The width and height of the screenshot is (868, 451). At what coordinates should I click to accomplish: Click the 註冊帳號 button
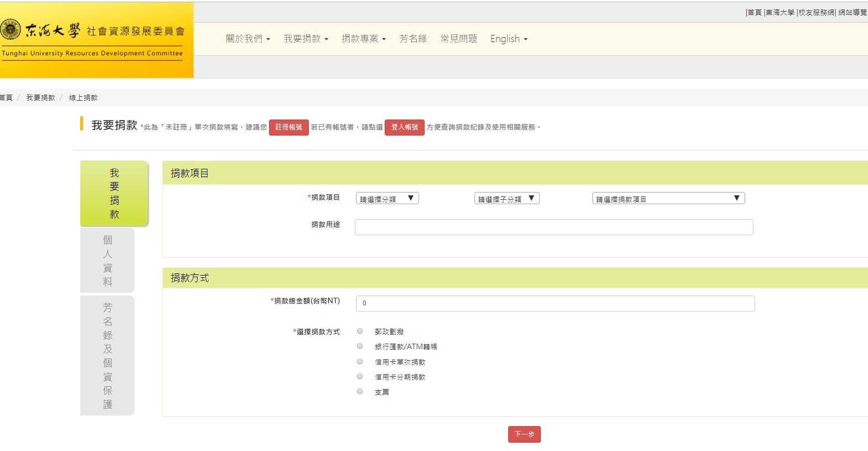click(289, 127)
